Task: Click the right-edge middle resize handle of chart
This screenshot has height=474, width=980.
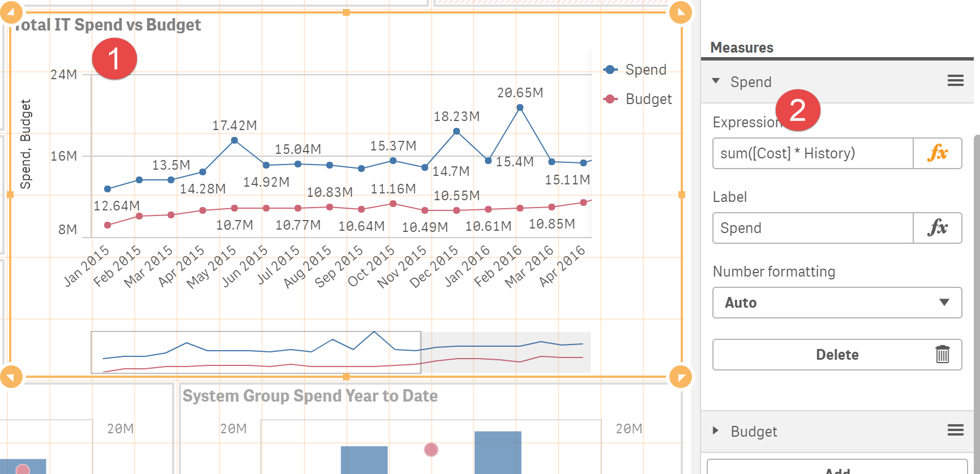Action: pyautogui.click(x=681, y=195)
